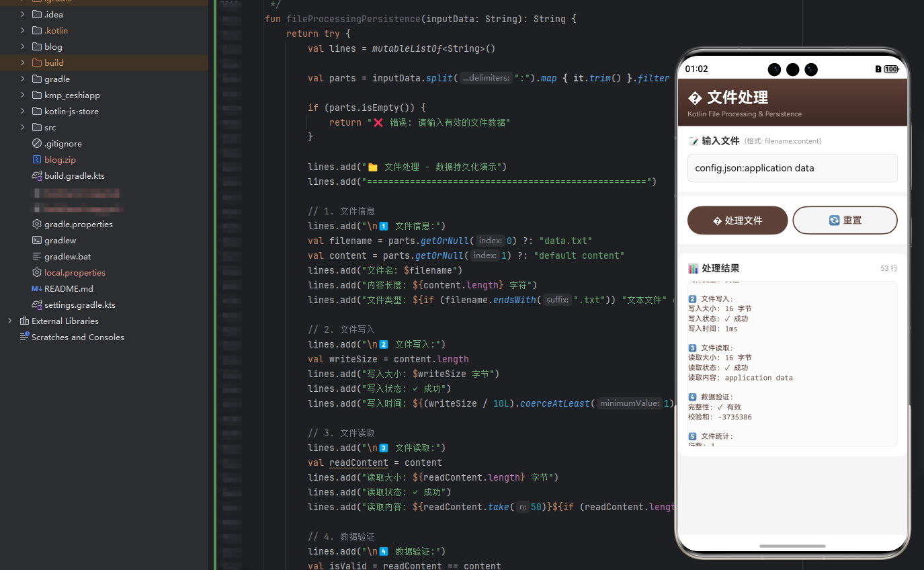This screenshot has height=570, width=924.
Task: Click the External Libraries icon
Action: [x=24, y=321]
